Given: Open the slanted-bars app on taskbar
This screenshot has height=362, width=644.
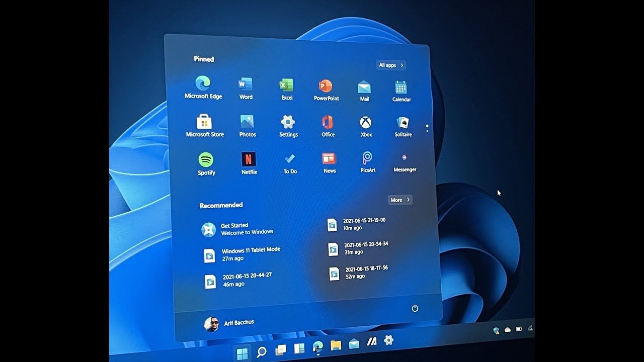Looking at the screenshot, I should [372, 342].
